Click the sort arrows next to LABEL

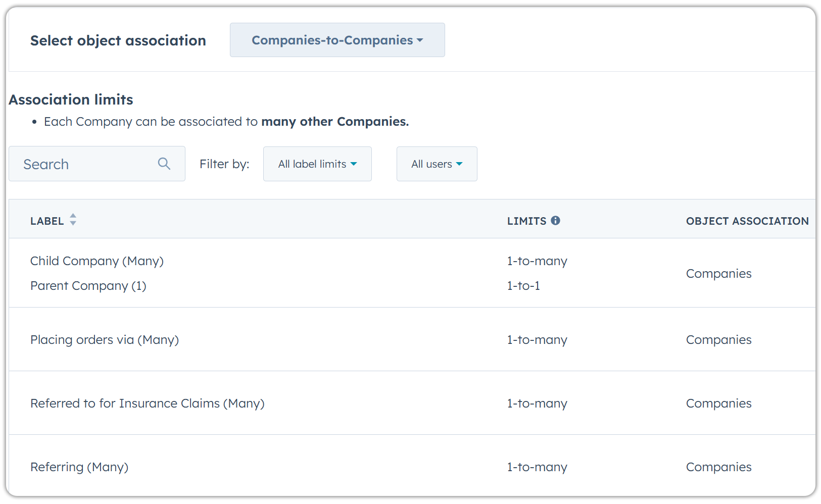coord(73,219)
